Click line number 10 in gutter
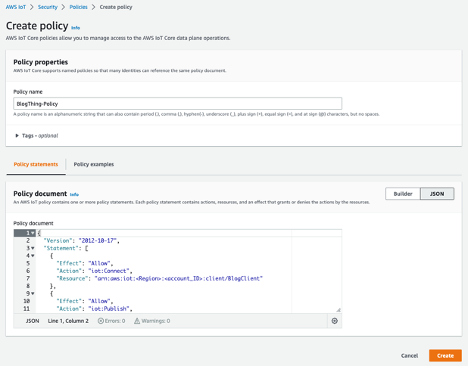This screenshot has height=366, width=468. [x=27, y=301]
